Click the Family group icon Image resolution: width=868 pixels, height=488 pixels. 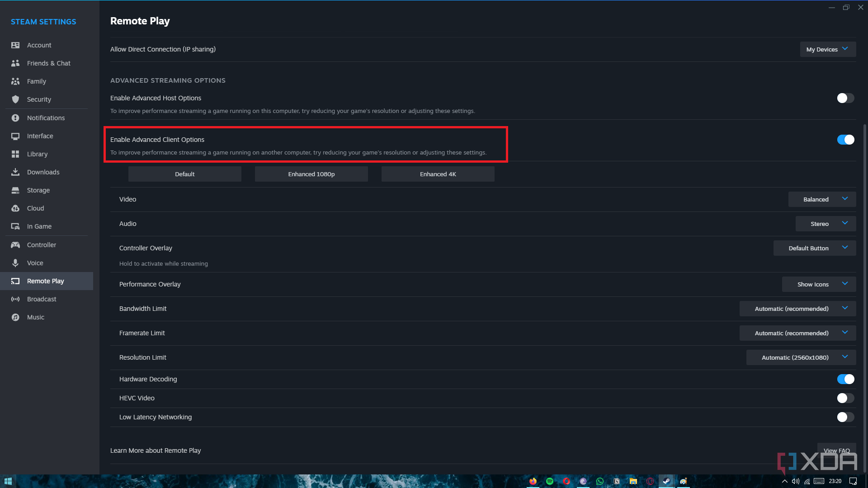click(x=15, y=81)
